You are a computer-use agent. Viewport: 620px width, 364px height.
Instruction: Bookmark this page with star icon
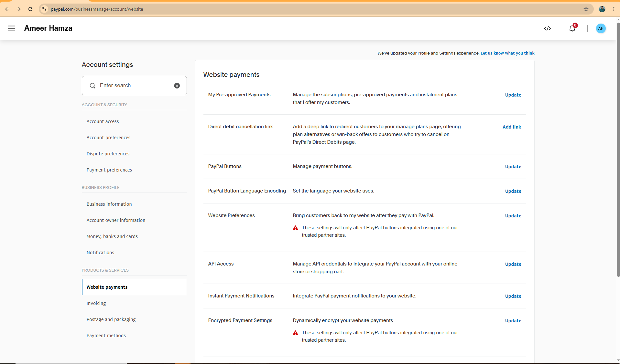[x=586, y=9]
